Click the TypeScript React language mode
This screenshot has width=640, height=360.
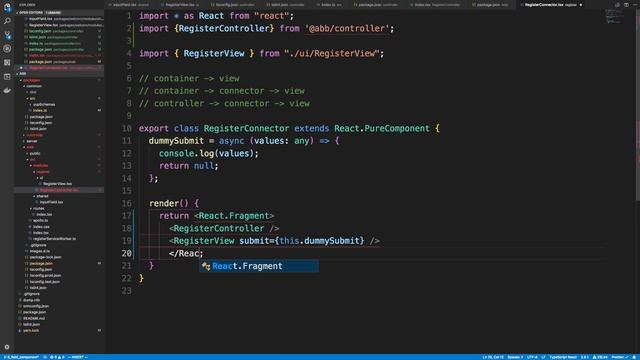click(563, 357)
